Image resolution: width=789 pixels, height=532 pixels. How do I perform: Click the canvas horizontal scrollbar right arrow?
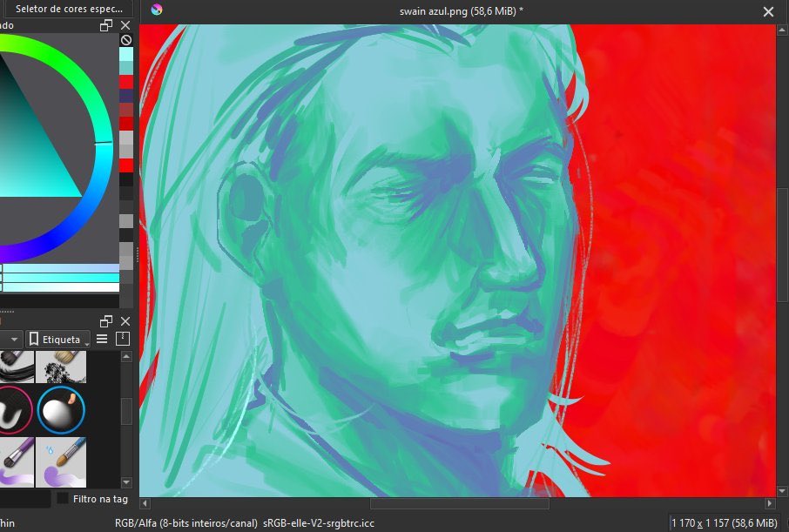pyautogui.click(x=769, y=502)
